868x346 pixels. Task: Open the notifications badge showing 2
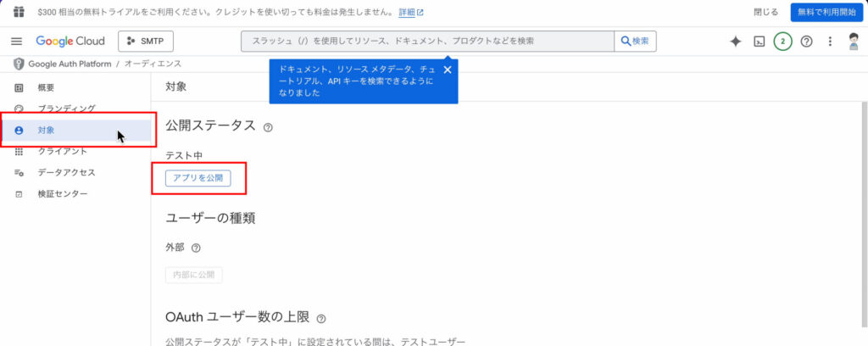pyautogui.click(x=782, y=41)
